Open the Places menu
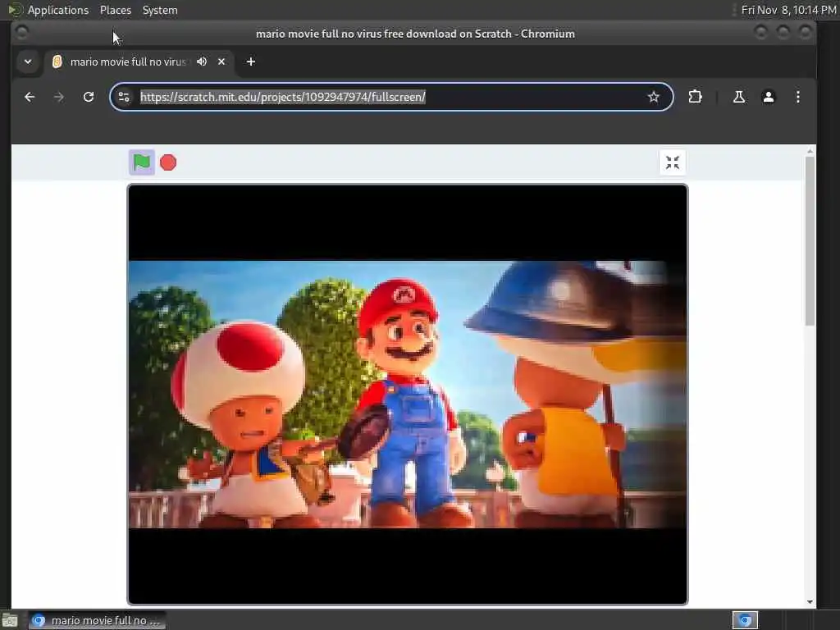The image size is (840, 630). [x=115, y=10]
